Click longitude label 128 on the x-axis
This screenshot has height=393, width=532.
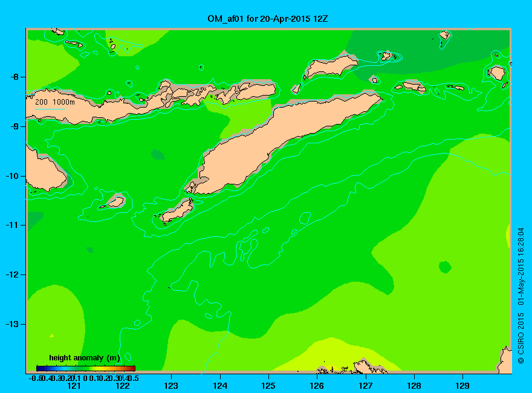tap(414, 386)
